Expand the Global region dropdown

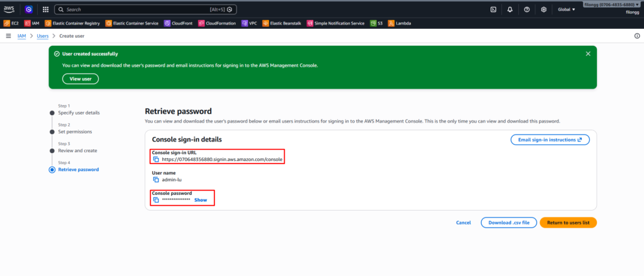[x=567, y=9]
